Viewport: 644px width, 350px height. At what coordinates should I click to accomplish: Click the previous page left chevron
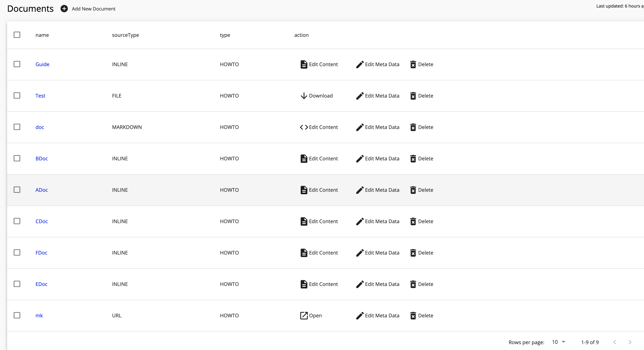(615, 342)
